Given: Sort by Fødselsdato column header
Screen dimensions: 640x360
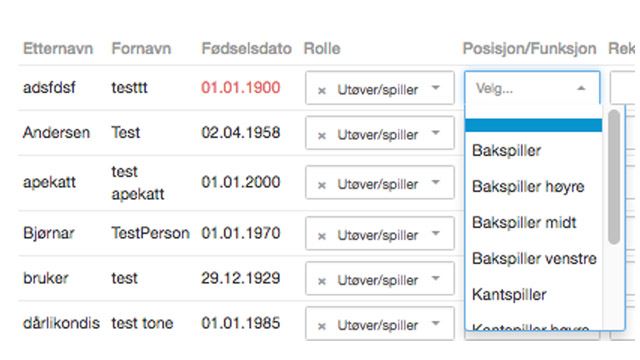Looking at the screenshot, I should 247,49.
